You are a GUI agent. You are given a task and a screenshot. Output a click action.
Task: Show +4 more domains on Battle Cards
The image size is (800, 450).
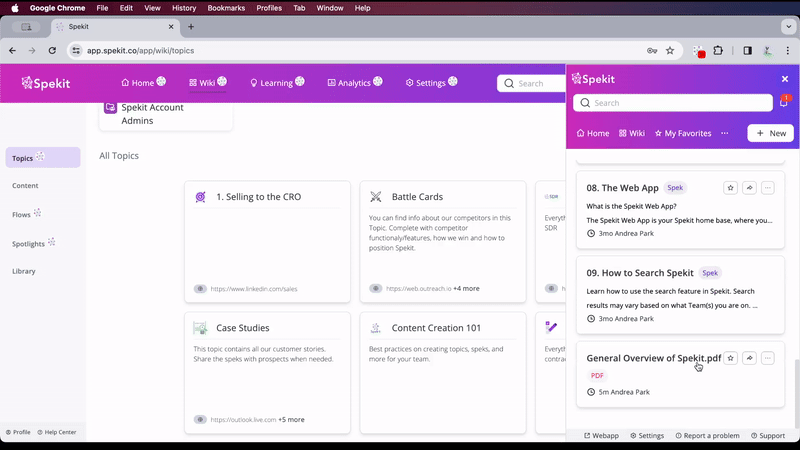point(466,288)
